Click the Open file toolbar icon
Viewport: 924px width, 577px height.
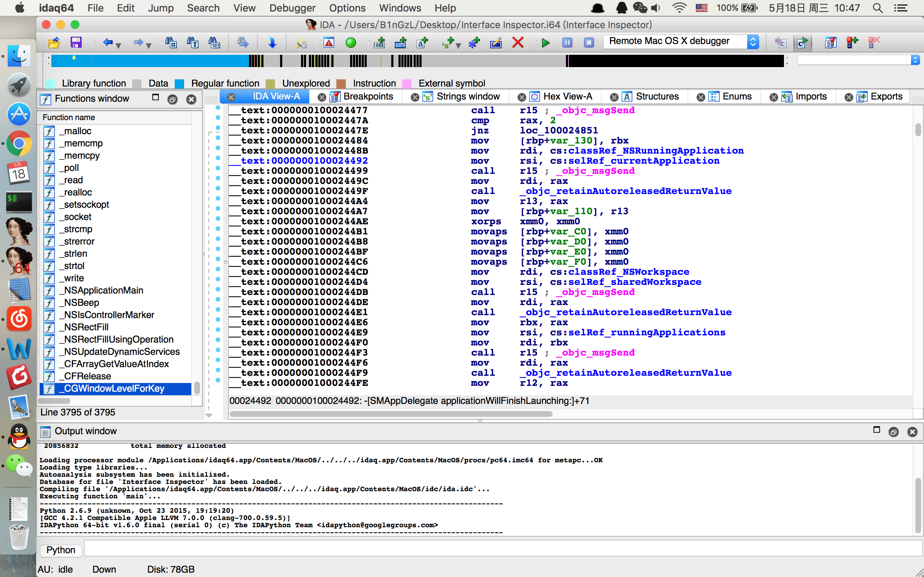click(x=55, y=42)
